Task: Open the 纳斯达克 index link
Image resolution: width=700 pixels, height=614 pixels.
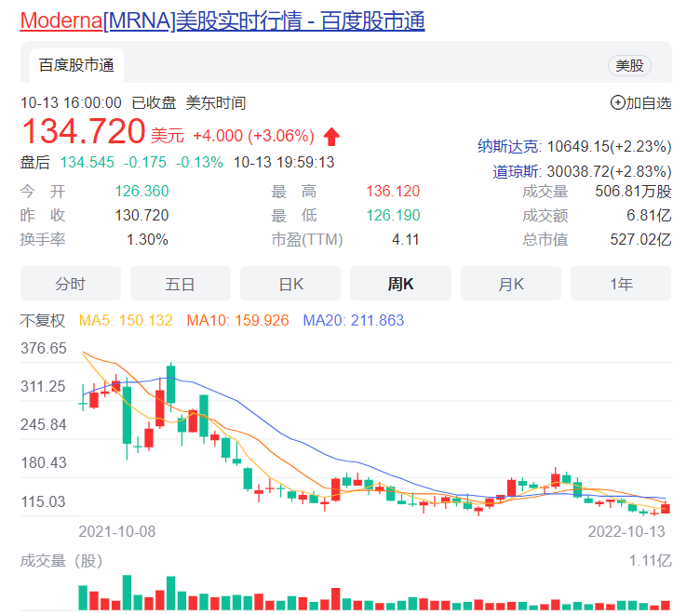Action: 509,146
